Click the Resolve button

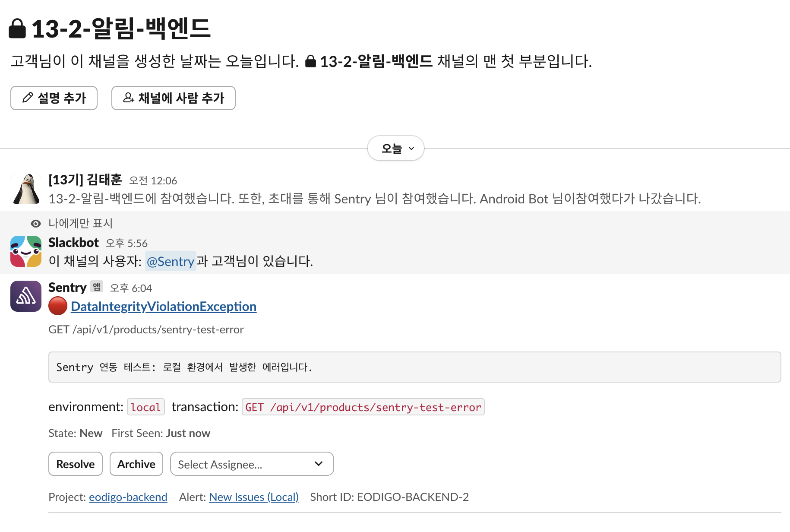(76, 464)
